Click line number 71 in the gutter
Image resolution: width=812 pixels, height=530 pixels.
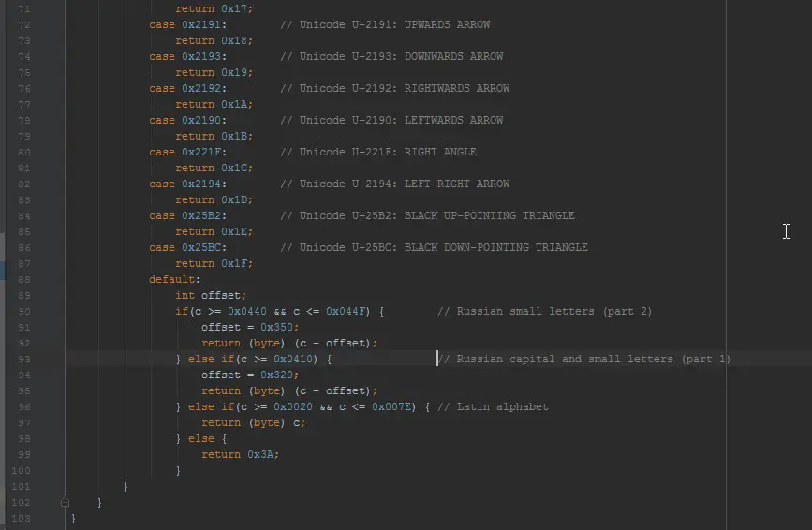(23, 8)
